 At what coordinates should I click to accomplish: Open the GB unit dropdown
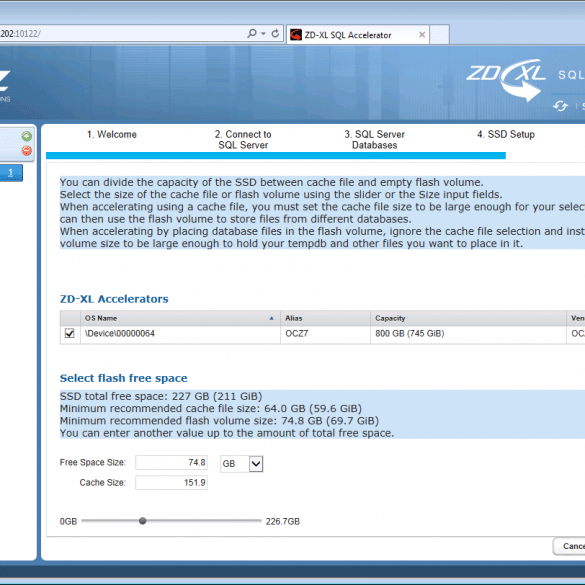click(256, 464)
